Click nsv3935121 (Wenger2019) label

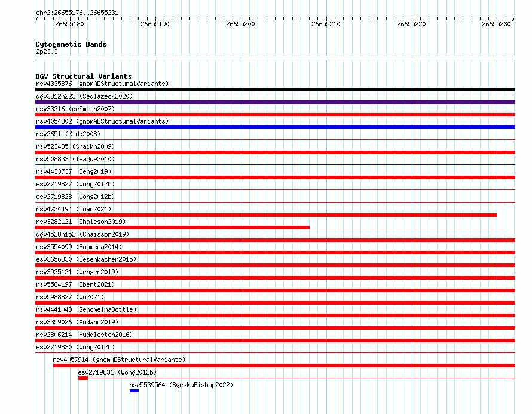click(77, 272)
